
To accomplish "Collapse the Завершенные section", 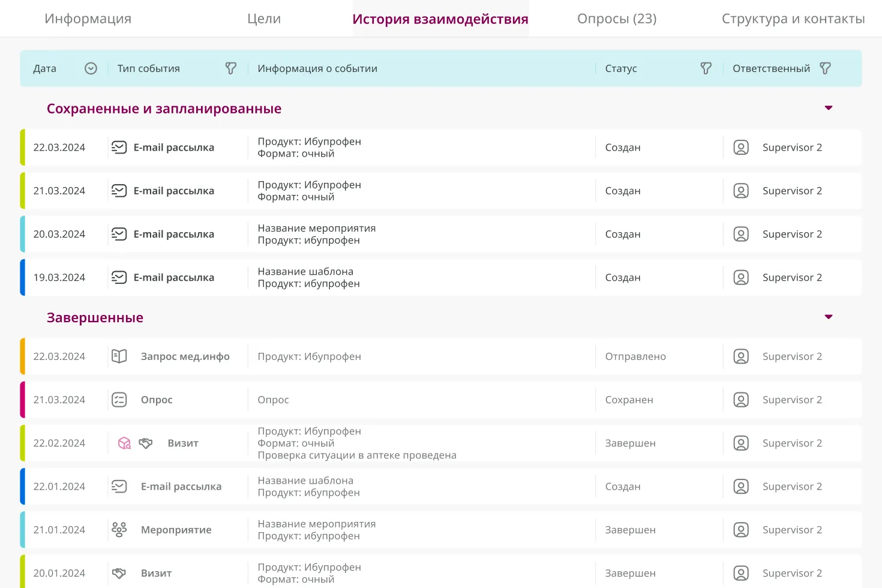I will 829,317.
